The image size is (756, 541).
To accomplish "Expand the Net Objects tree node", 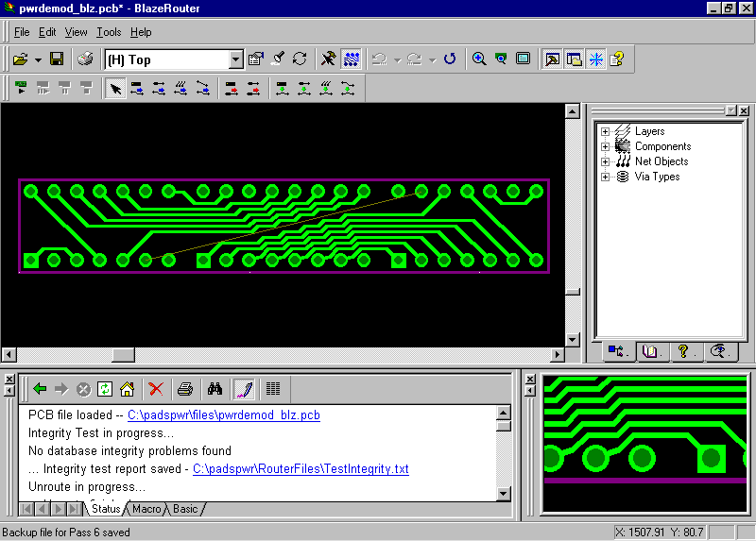I will [605, 161].
